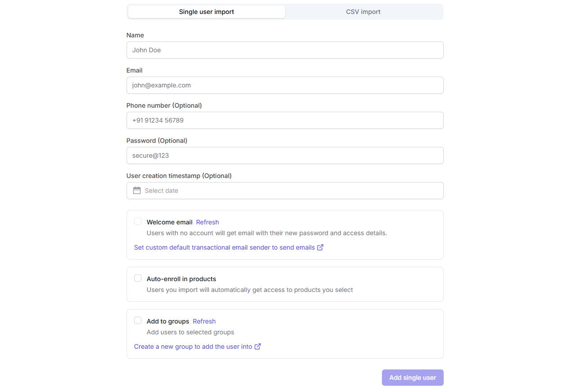The height and width of the screenshot is (392, 586).
Task: Focus the Name input field
Action: click(x=285, y=50)
